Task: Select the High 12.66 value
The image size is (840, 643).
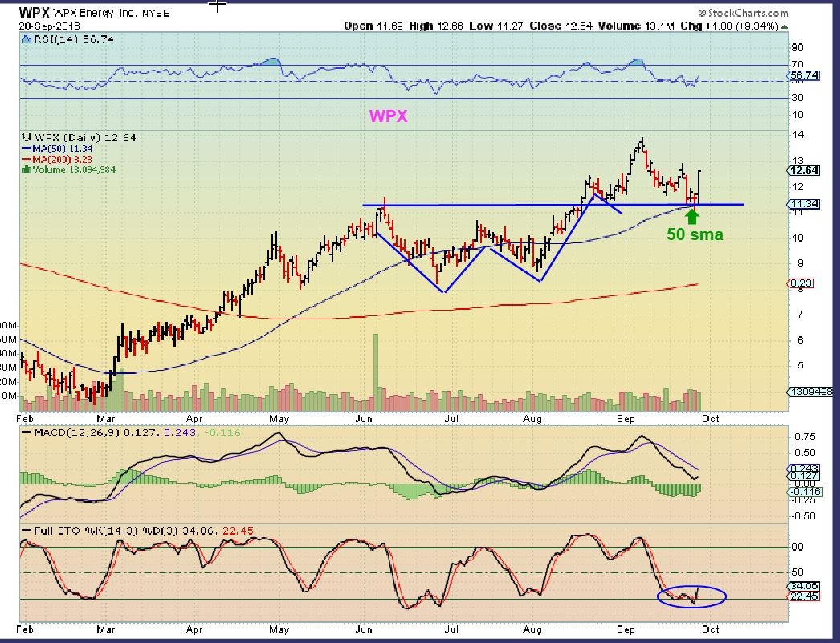Action: (x=435, y=26)
